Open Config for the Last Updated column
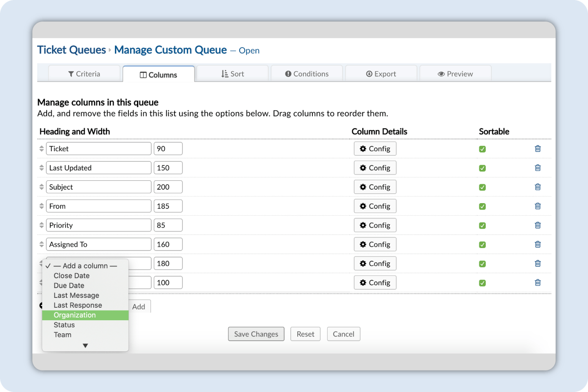Viewport: 588px width, 392px height. [375, 168]
